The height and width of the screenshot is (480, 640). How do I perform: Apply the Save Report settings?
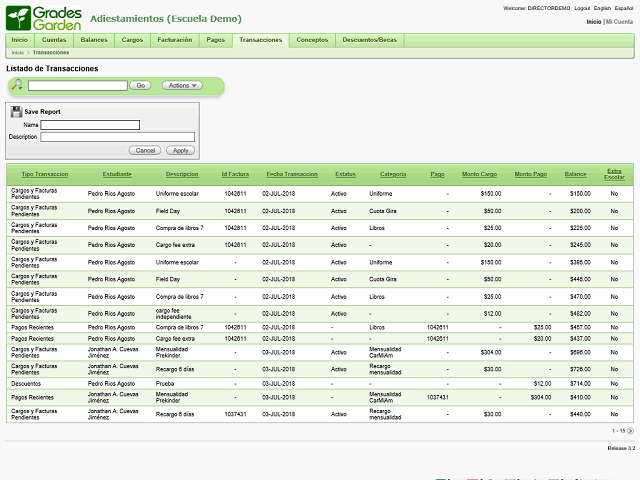point(180,150)
